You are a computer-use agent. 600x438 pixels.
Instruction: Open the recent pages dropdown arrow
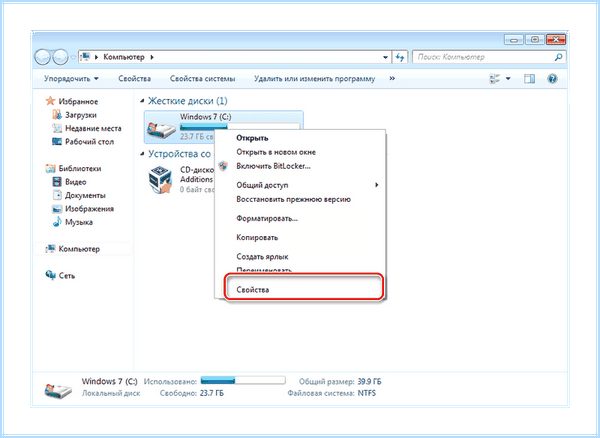coord(73,58)
